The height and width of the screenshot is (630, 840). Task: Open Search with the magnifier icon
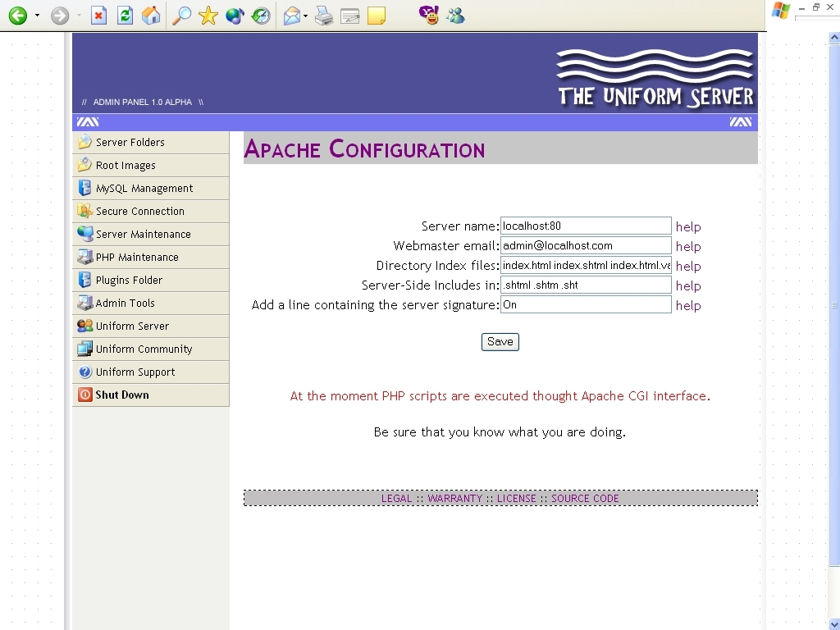click(x=181, y=16)
